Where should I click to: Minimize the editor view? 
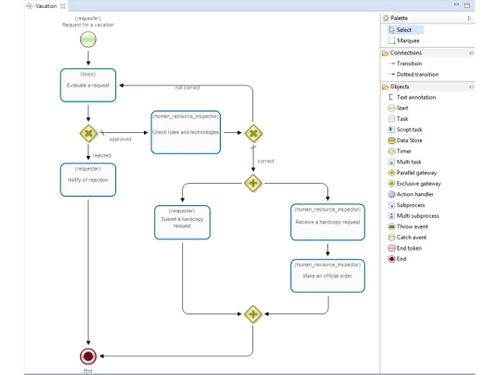tap(456, 5)
